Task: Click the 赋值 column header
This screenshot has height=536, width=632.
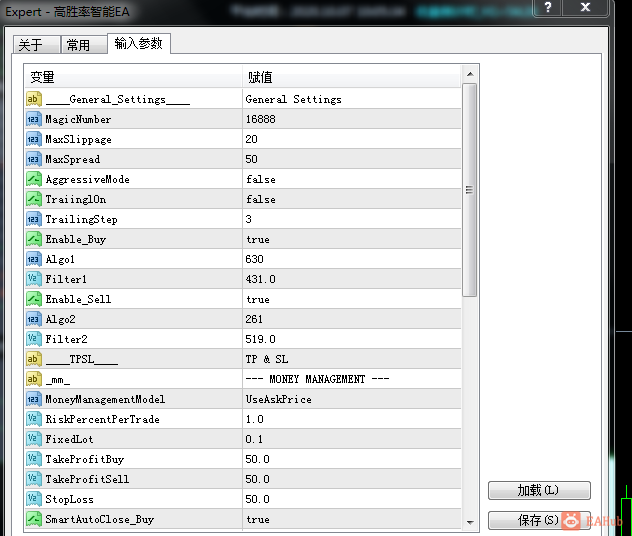Action: (x=352, y=77)
